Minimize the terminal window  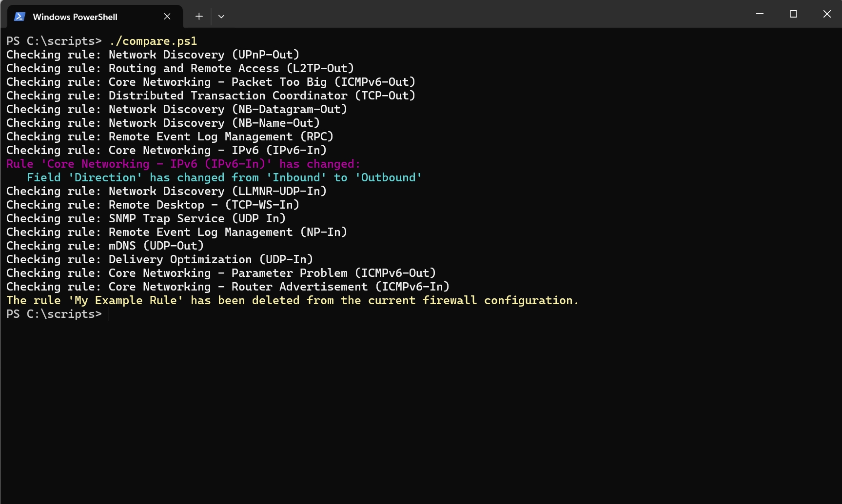[x=760, y=14]
